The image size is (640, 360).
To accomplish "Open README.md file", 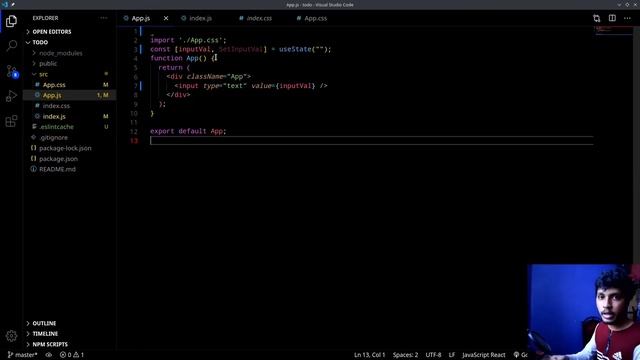I will pyautogui.click(x=57, y=169).
